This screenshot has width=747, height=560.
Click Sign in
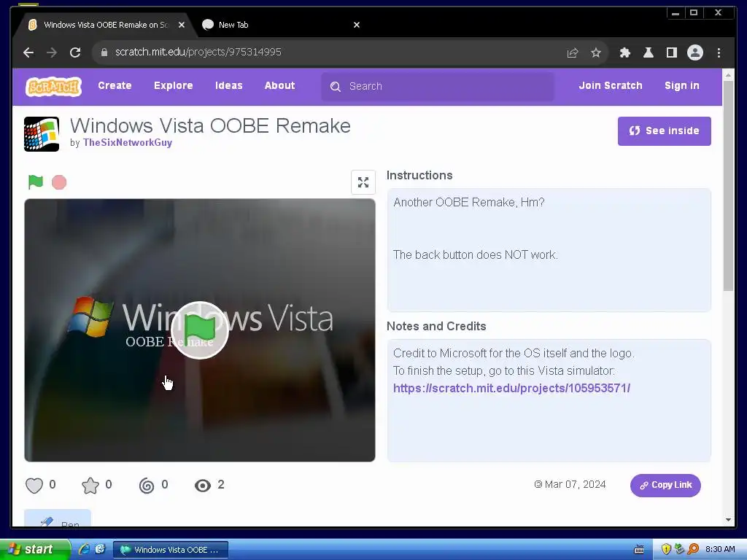click(x=682, y=86)
